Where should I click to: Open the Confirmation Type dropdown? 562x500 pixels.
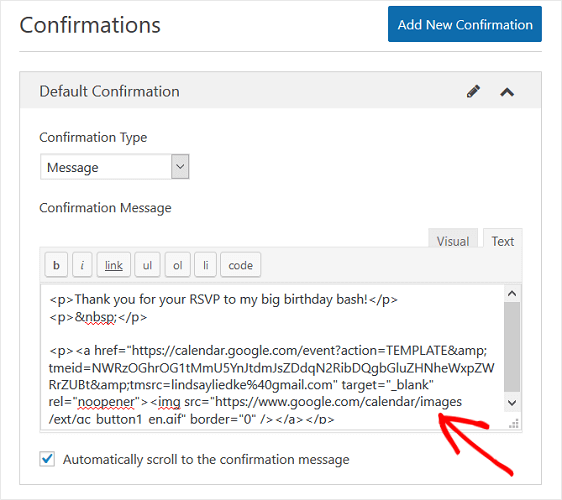(x=114, y=167)
